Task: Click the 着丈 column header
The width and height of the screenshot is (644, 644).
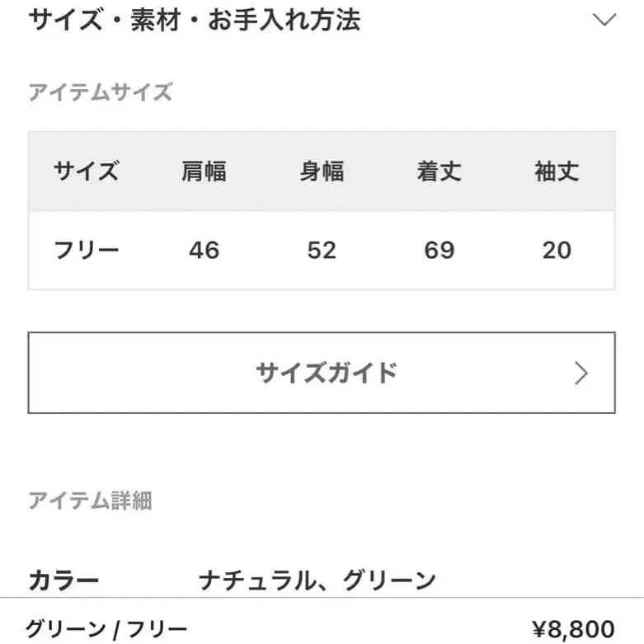Action: pos(439,172)
